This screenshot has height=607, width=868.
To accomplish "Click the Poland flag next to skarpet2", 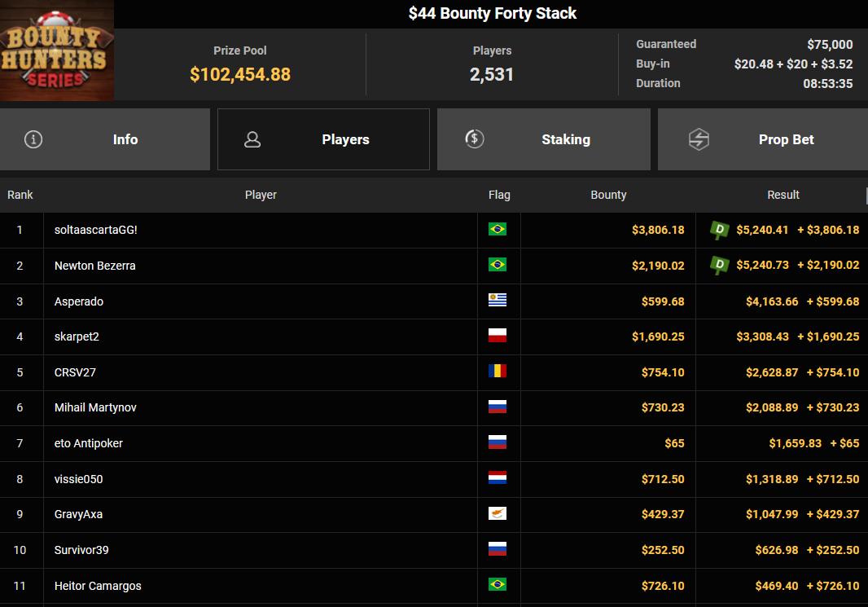I will (x=498, y=336).
